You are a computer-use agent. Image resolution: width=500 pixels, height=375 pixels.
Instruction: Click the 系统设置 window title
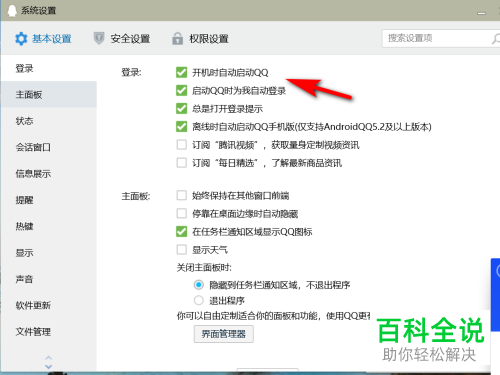pyautogui.click(x=38, y=11)
